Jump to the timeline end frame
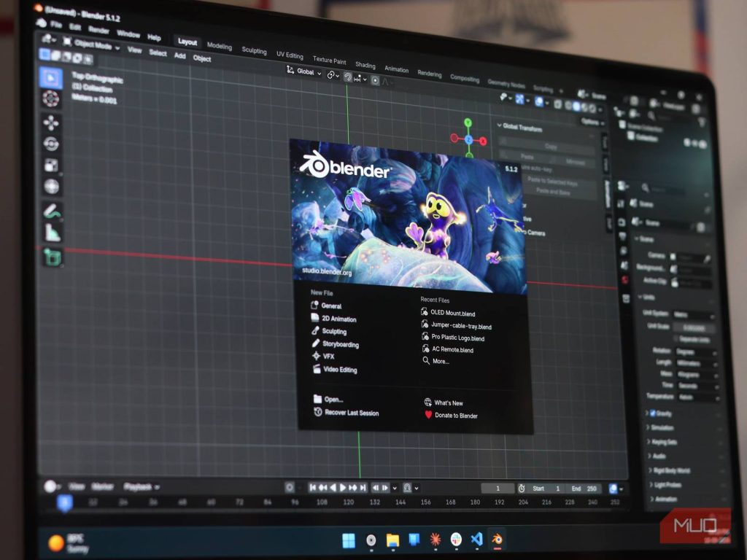The width and height of the screenshot is (747, 560). tap(363, 488)
